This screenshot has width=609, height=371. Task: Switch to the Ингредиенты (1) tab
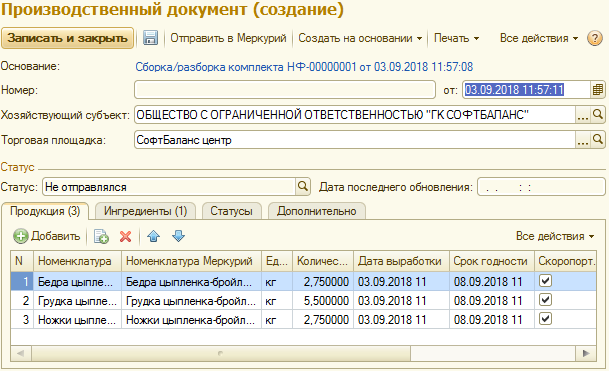click(145, 211)
